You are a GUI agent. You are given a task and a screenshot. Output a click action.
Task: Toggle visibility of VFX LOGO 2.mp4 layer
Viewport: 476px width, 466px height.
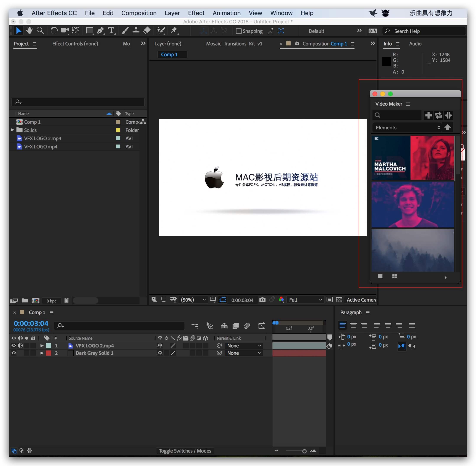[x=14, y=345]
